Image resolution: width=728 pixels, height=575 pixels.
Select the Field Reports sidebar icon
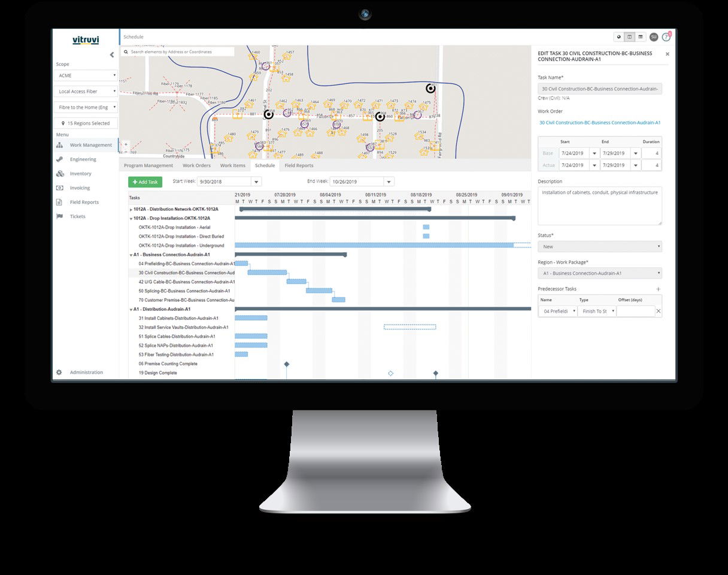(x=59, y=202)
